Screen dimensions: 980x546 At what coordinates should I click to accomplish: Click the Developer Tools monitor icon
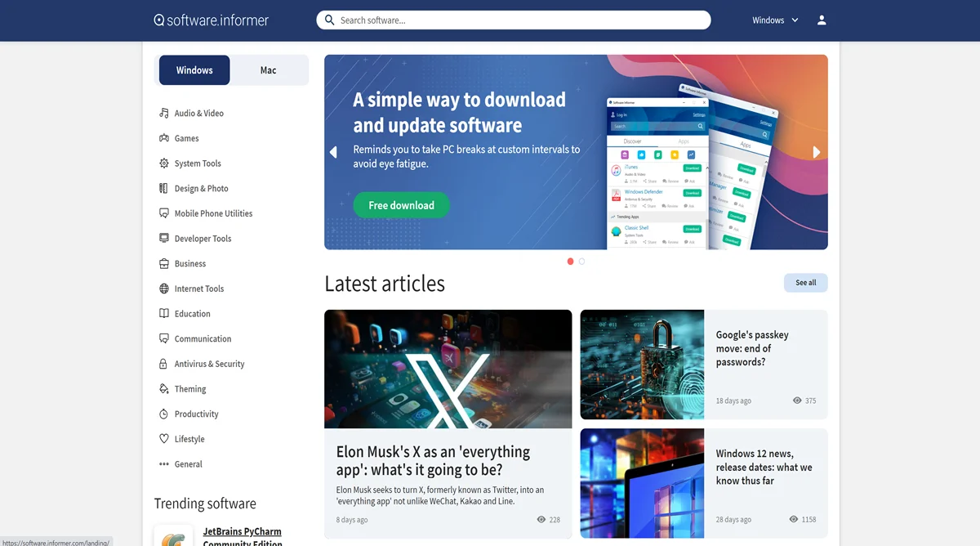[x=164, y=239]
